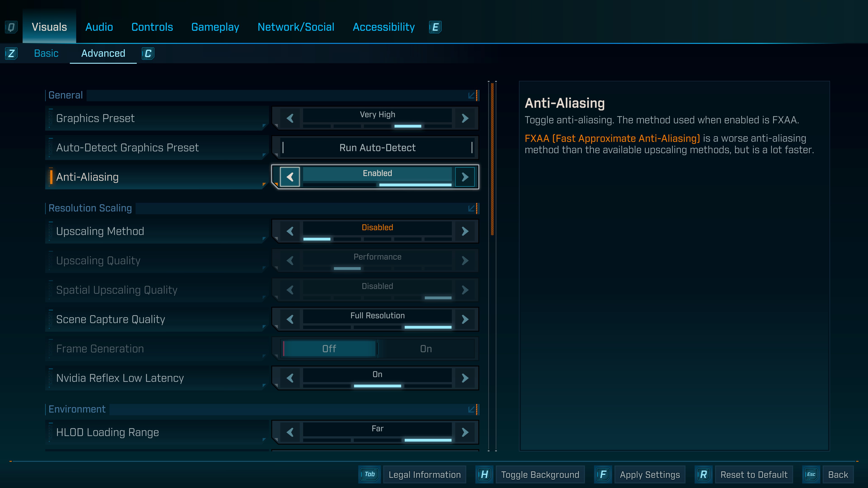The width and height of the screenshot is (868, 488).
Task: Click the Scene Capture Quality indicator bar
Action: tap(377, 327)
